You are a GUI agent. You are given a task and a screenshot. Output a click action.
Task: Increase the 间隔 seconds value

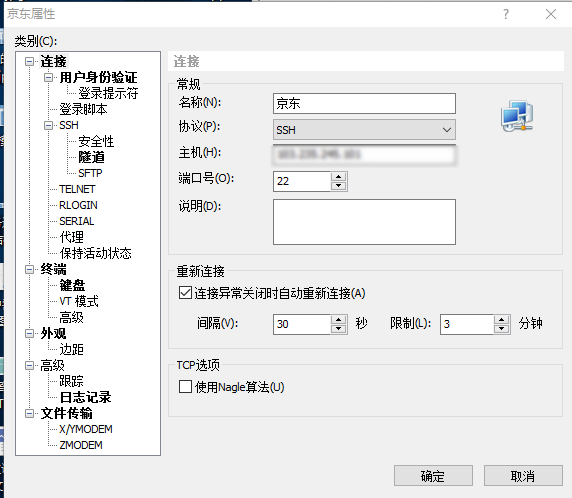(339, 320)
